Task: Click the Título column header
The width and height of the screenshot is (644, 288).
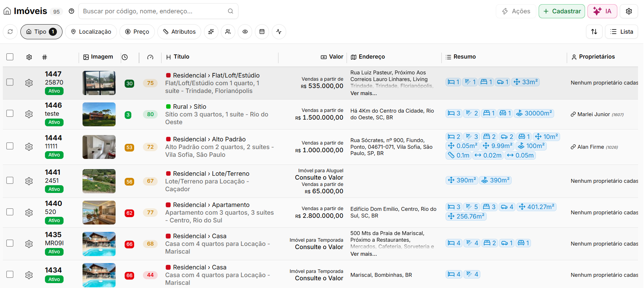Action: pyautogui.click(x=178, y=57)
